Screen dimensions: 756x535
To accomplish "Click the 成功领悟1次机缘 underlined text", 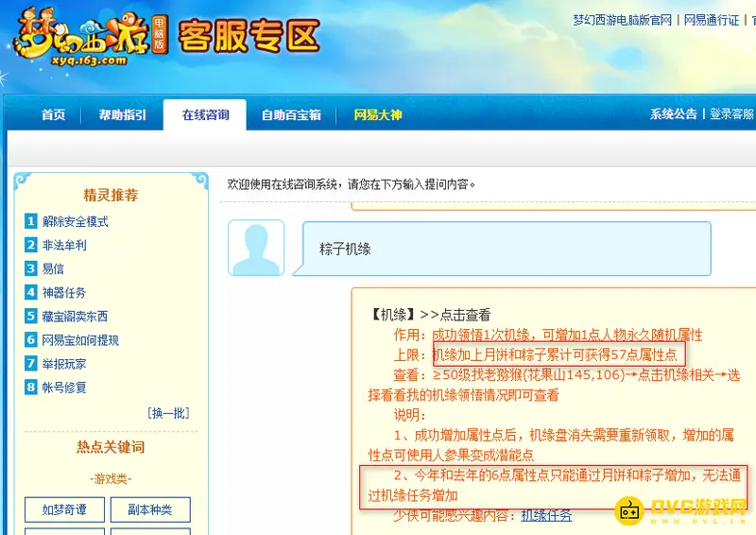I will pos(484,335).
